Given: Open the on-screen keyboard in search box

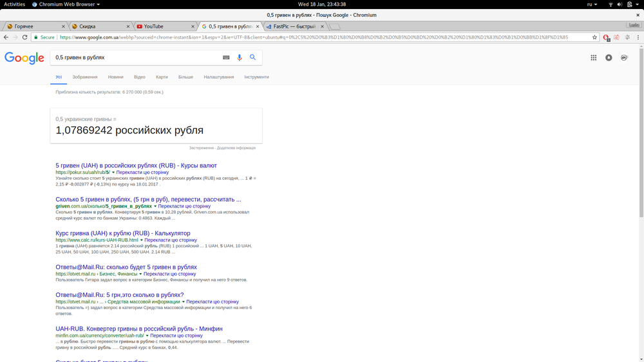Looking at the screenshot, I should coord(226,57).
